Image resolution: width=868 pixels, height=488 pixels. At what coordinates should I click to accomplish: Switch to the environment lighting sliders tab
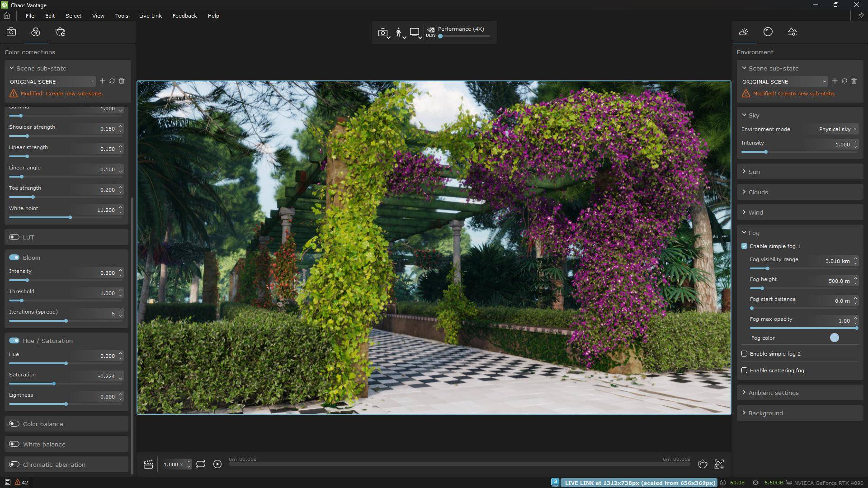[792, 32]
